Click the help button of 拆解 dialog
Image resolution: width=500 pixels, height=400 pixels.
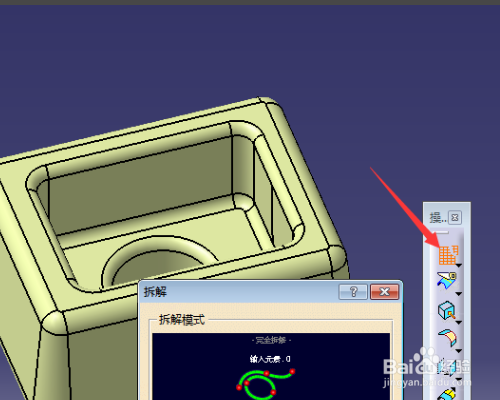point(353,292)
